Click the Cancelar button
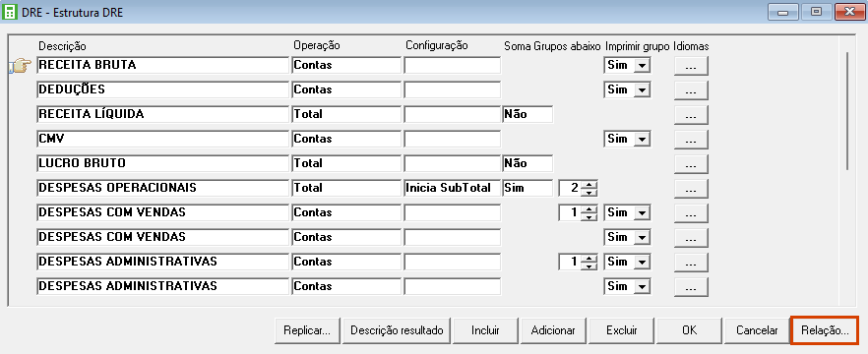 click(x=757, y=330)
